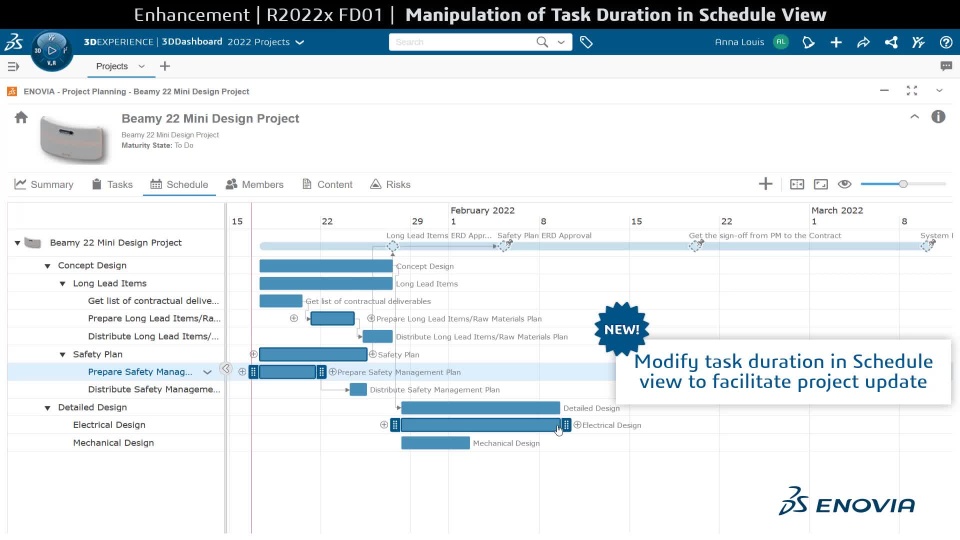960x540 pixels.
Task: Open the notifications icon in top bar
Action: point(808,42)
